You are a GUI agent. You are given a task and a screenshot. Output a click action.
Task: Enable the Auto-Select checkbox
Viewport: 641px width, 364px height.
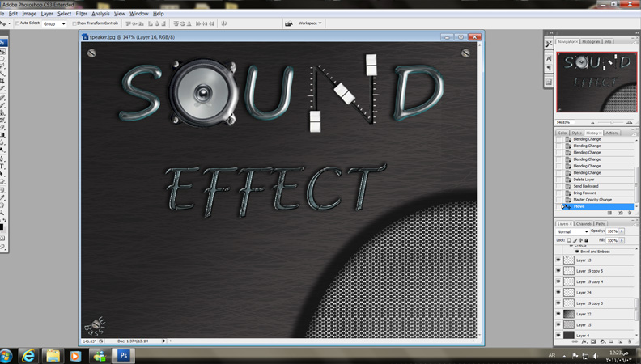[17, 23]
